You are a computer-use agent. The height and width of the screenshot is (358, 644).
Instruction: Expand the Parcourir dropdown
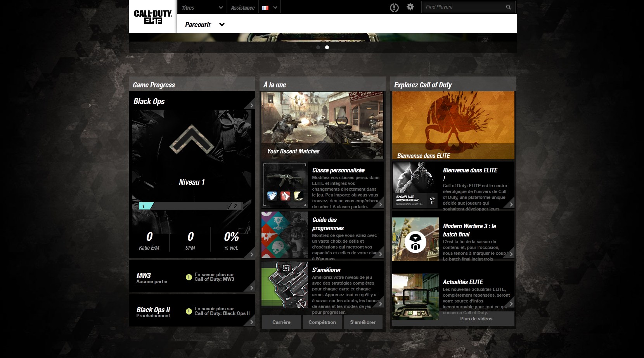point(205,24)
